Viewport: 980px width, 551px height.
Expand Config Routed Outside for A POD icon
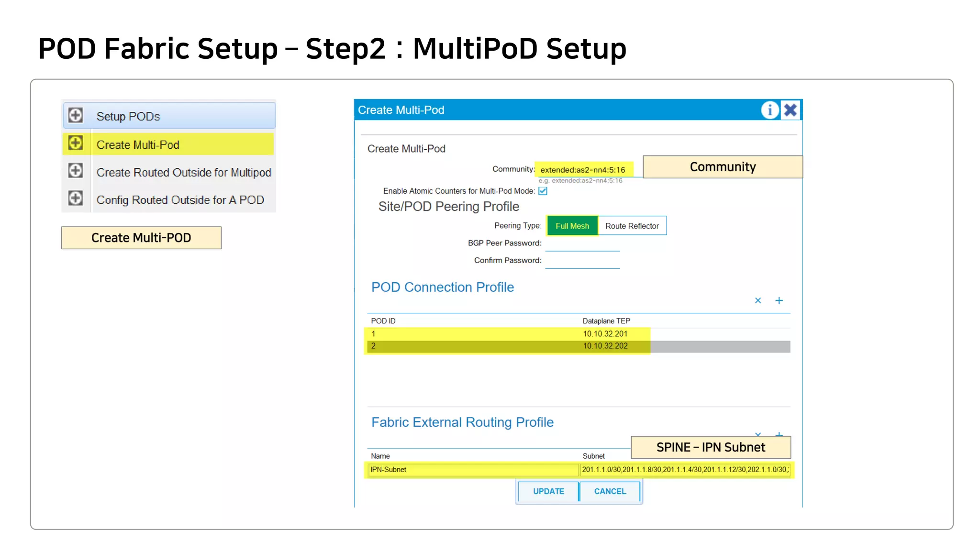[x=75, y=198]
